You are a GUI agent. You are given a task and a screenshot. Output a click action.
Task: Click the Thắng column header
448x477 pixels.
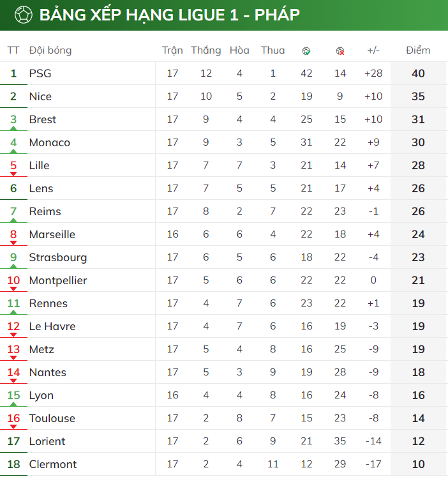pyautogui.click(x=206, y=50)
